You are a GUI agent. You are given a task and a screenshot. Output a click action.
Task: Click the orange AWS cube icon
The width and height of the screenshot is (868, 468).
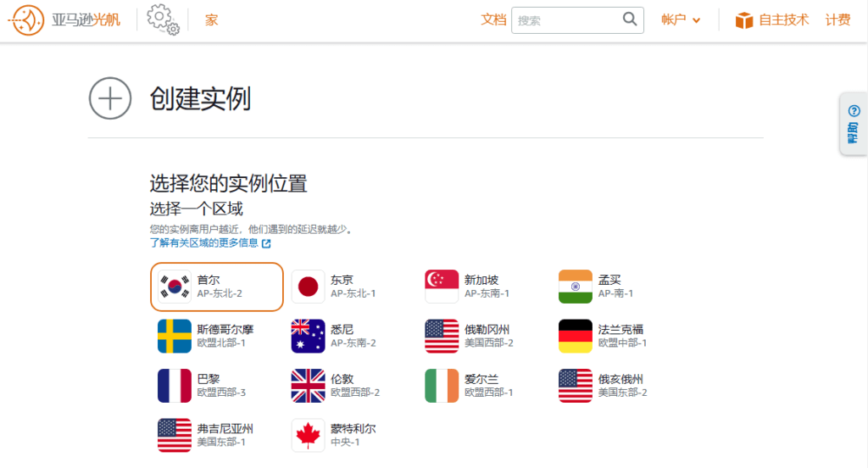point(744,20)
